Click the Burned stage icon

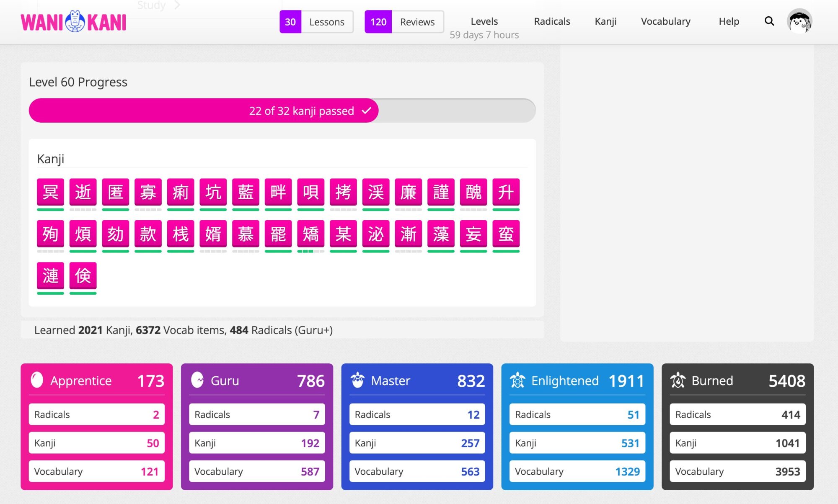point(678,380)
